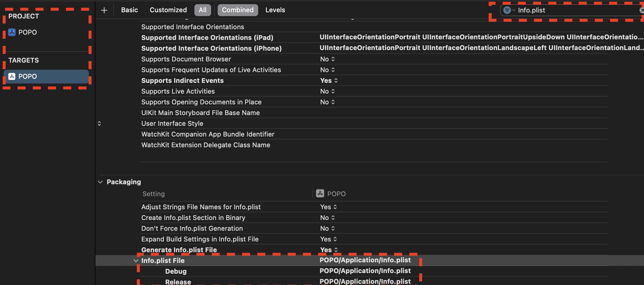644x285 pixels.
Task: Select Supported Interface Orientations (iPad) setting
Action: coord(207,38)
